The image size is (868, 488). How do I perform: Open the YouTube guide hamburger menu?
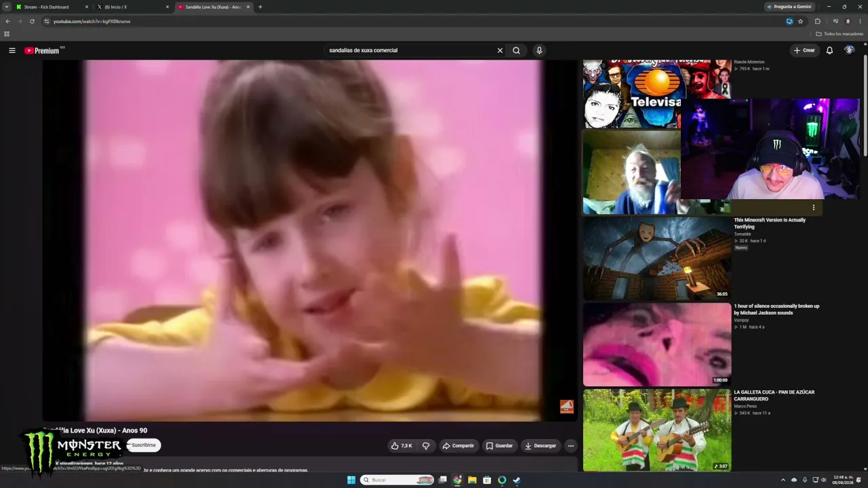(12, 50)
